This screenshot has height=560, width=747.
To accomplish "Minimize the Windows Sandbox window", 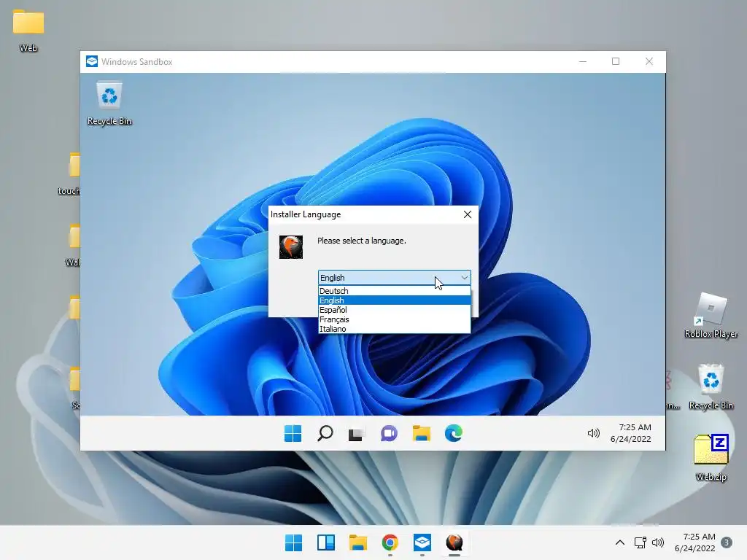I will [x=583, y=61].
